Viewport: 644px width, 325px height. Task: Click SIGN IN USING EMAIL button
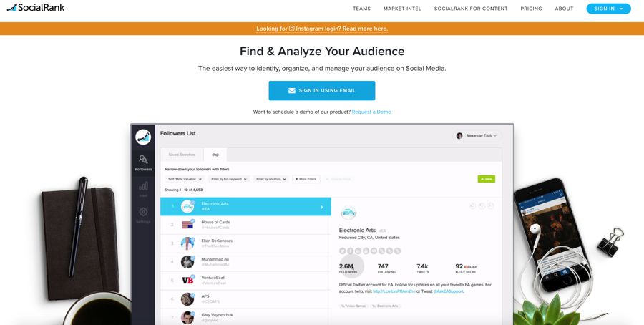pyautogui.click(x=321, y=90)
